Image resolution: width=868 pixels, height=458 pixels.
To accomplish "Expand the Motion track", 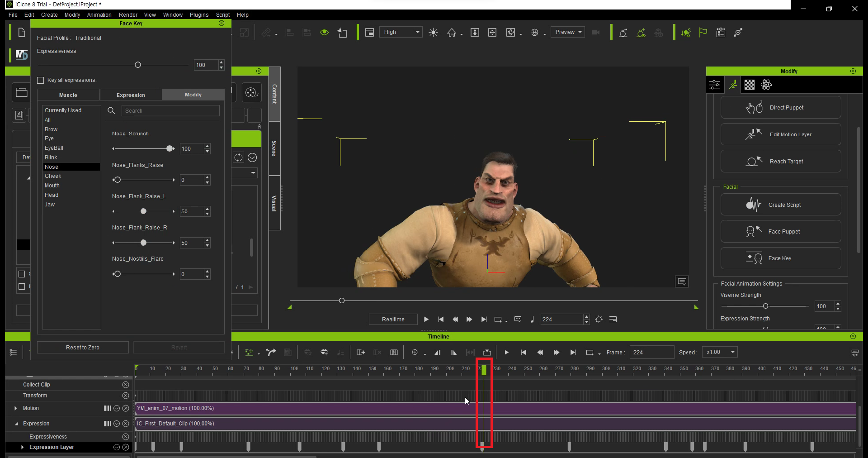I will (x=16, y=408).
